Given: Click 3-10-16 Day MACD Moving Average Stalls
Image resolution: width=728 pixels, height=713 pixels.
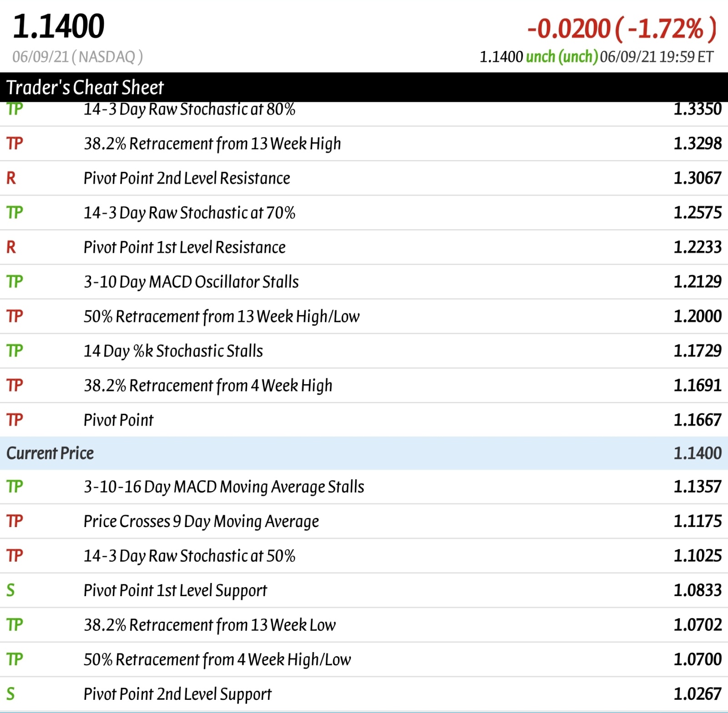Looking at the screenshot, I should click(x=224, y=487).
